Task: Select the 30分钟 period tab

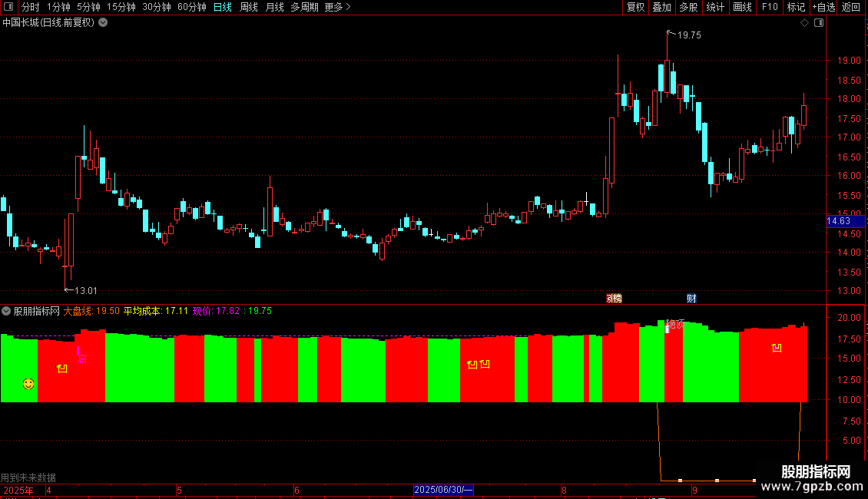Action: click(156, 7)
